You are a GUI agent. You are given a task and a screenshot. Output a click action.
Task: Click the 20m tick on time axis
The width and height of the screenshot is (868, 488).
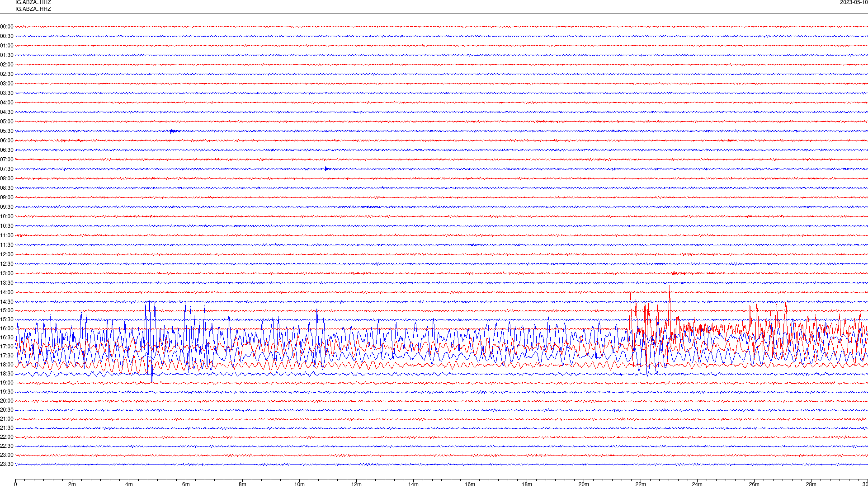pyautogui.click(x=584, y=484)
